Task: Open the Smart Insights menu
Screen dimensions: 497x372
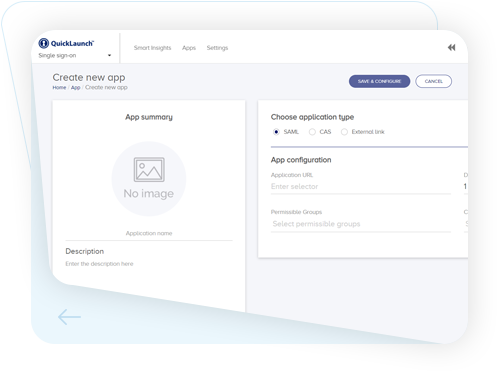Action: coord(152,48)
